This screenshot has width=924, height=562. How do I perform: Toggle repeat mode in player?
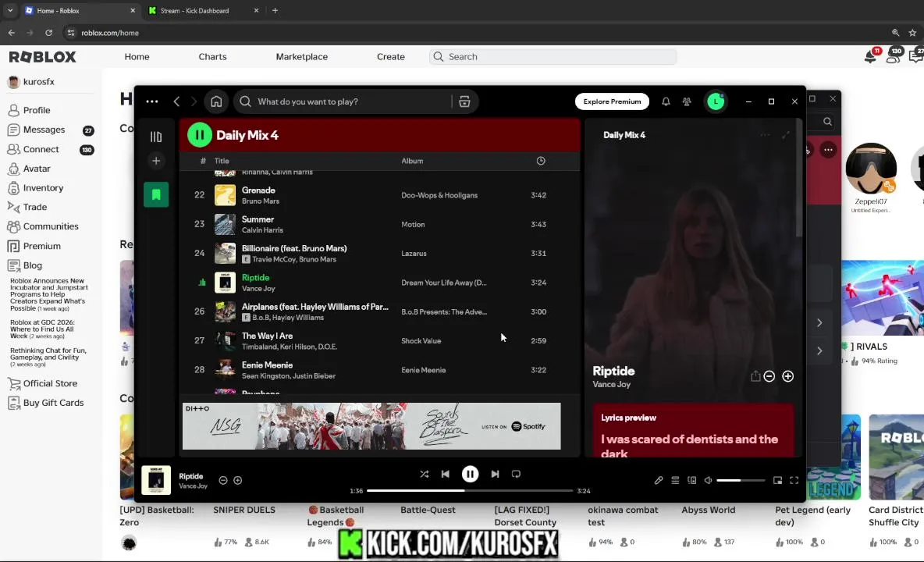click(x=516, y=474)
